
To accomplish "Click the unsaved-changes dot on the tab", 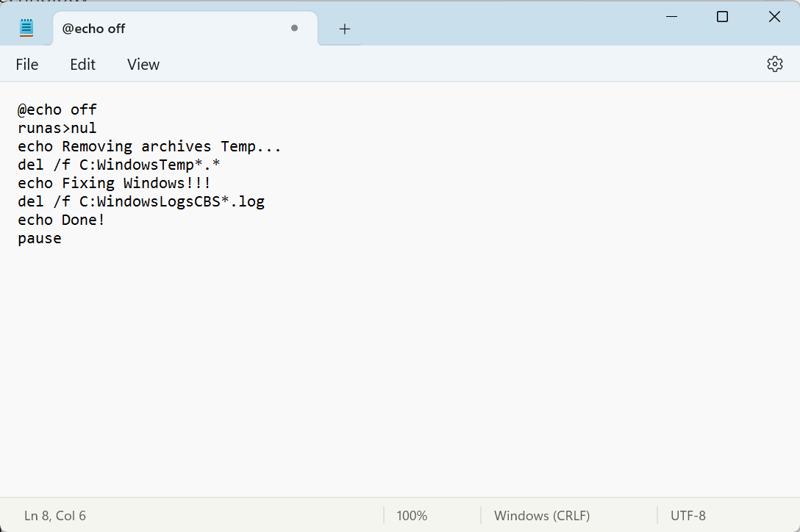I will point(294,29).
